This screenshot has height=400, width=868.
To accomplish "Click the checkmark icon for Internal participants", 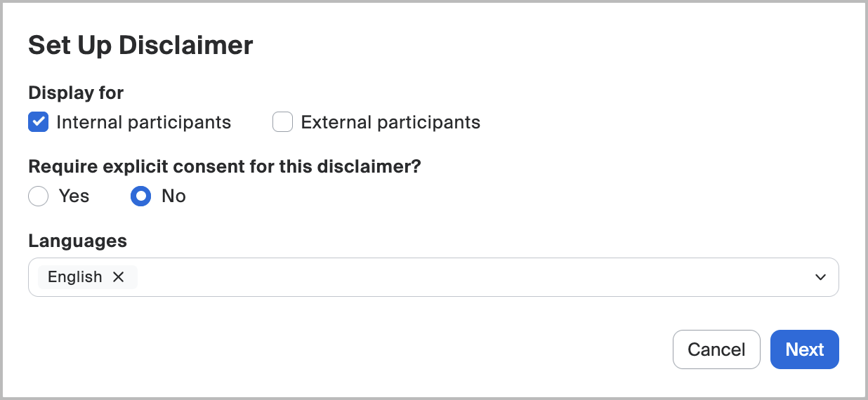I will click(38, 122).
